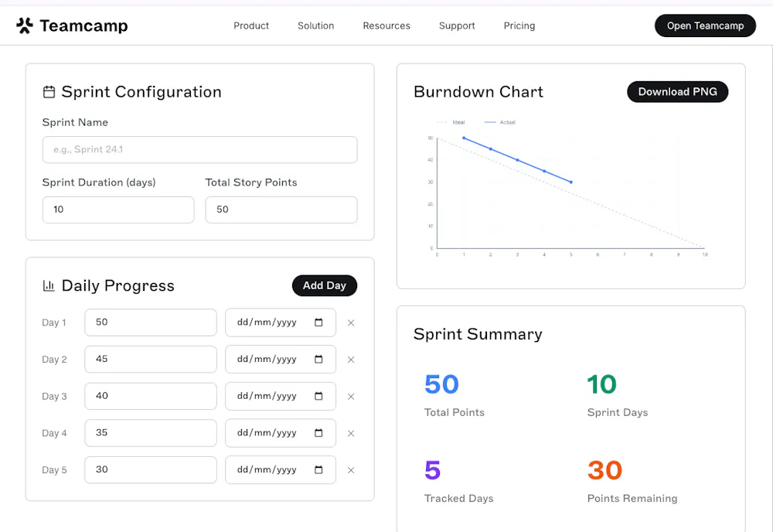
Task: Remove Day 4 using its X icon
Action: tap(351, 433)
